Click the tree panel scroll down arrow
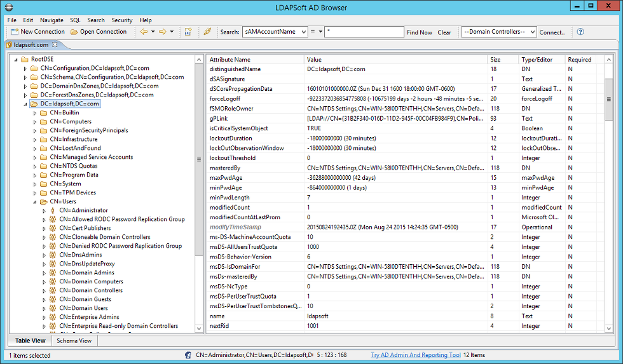The image size is (623, 364). coord(199,328)
